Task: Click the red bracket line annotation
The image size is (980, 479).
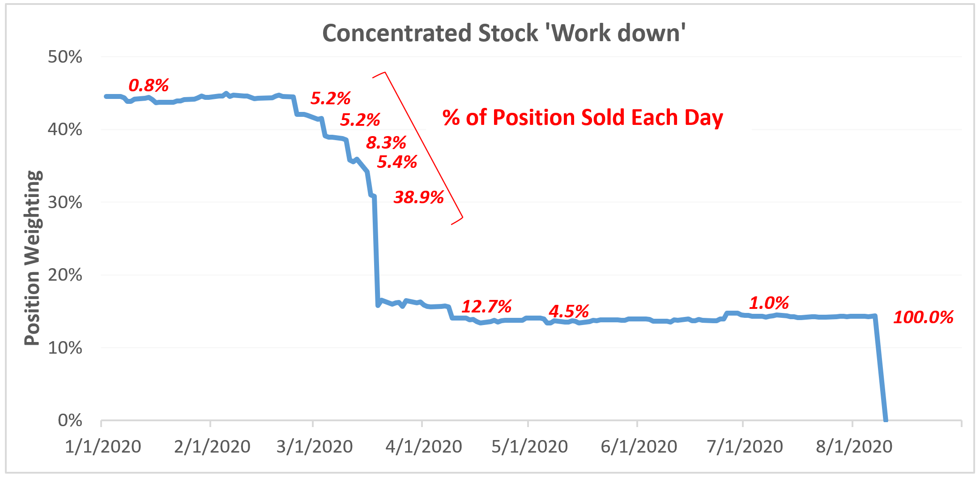Action: click(x=423, y=144)
